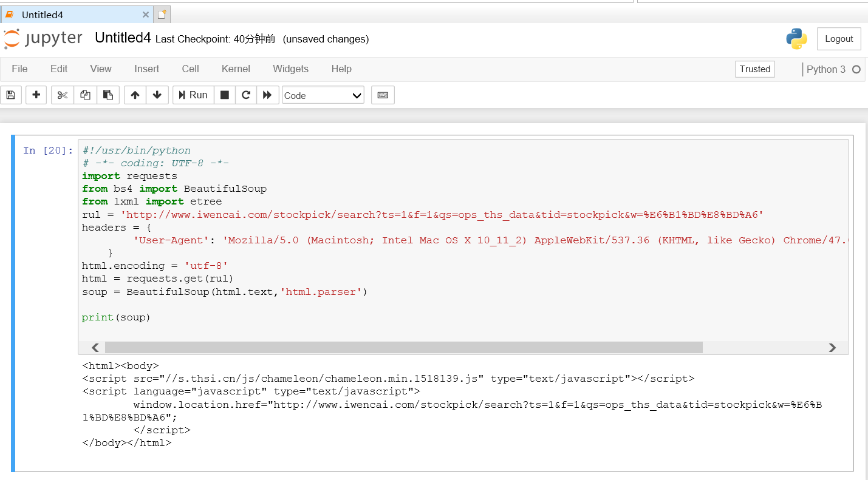
Task: Run the current cell
Action: pos(193,95)
